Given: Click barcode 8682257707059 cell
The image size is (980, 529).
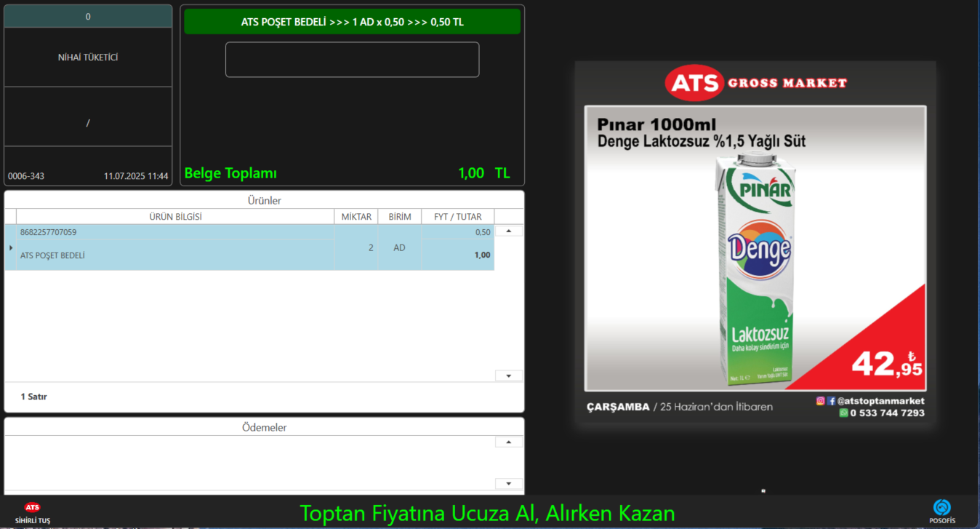Looking at the screenshot, I should click(x=175, y=232).
